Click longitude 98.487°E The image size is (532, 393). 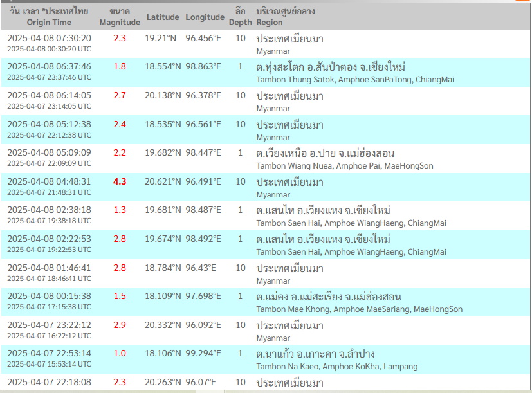point(203,210)
